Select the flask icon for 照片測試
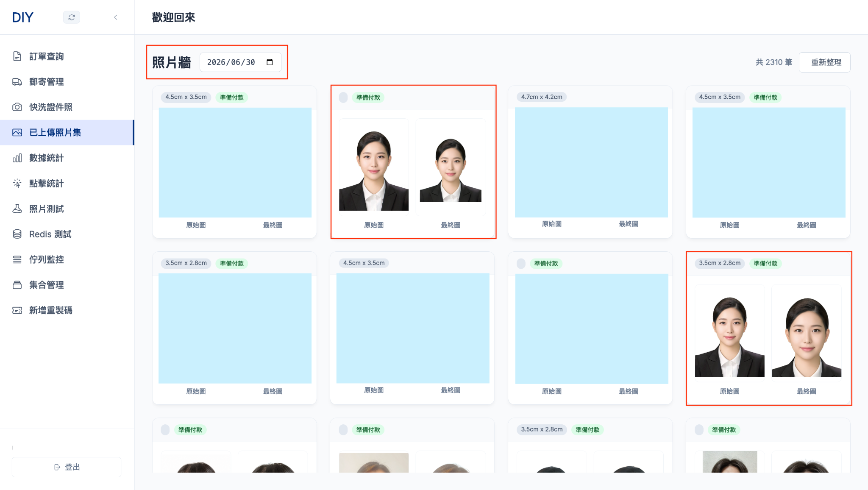This screenshot has height=490, width=868. tap(17, 209)
